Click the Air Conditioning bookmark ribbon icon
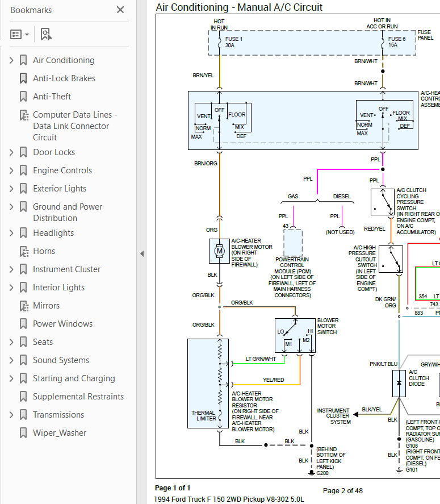440x504 pixels. [23, 60]
